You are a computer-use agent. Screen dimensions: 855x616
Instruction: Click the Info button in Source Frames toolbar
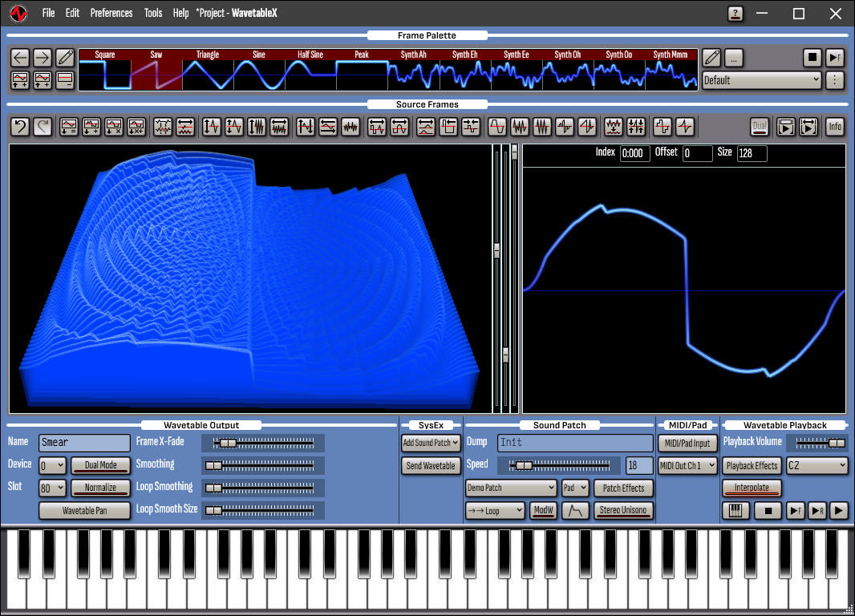835,127
